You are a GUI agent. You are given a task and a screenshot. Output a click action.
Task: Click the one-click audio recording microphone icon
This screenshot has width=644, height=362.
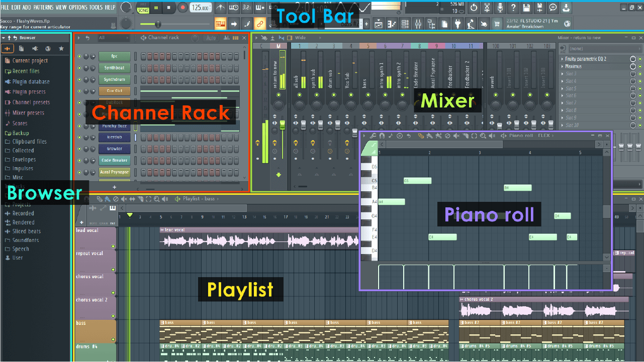[x=500, y=8]
